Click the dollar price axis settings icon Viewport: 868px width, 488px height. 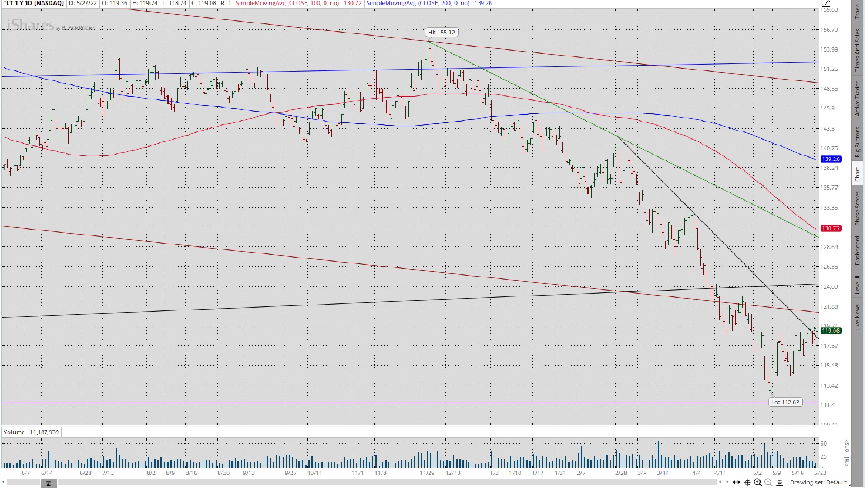pos(779,483)
